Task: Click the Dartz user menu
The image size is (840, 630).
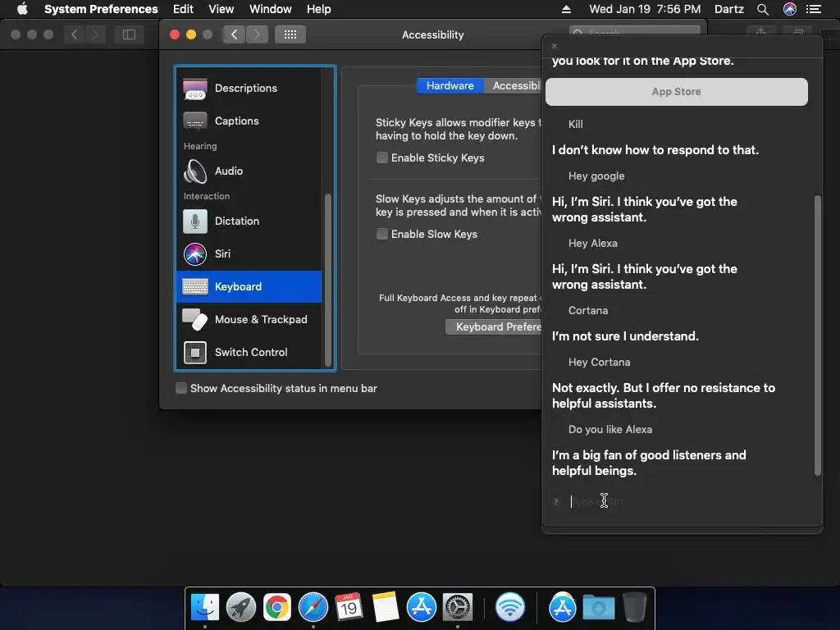Action: (729, 9)
